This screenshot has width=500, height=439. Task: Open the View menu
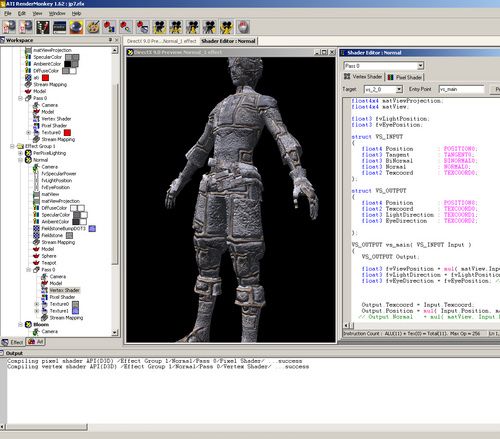(37, 13)
